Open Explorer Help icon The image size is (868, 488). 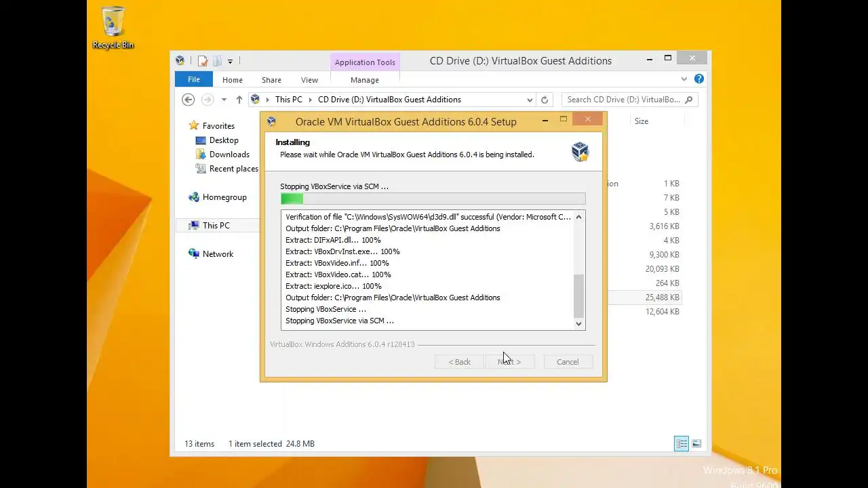699,79
